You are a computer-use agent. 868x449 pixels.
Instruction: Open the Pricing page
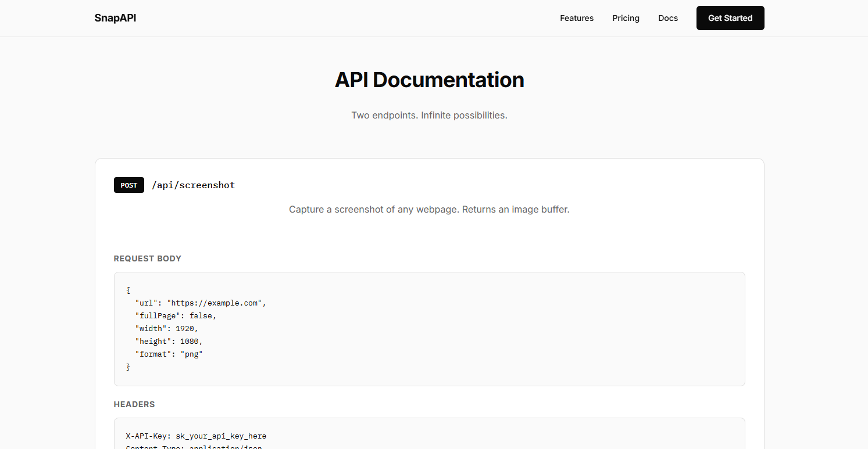point(626,18)
